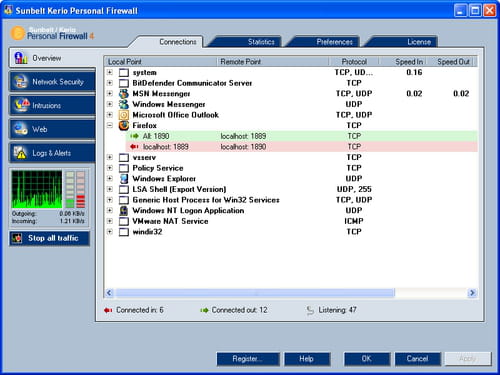
Task: Click the LSA Shell icon
Action: pos(124,189)
